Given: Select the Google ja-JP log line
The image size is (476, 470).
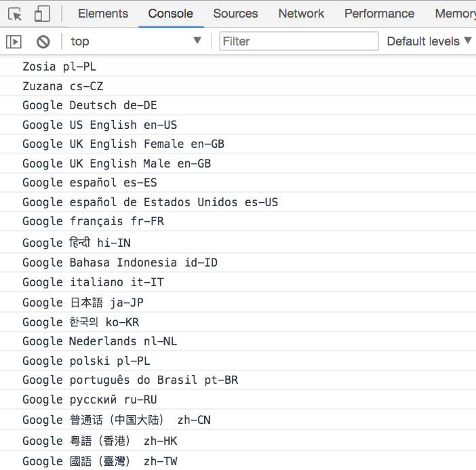Looking at the screenshot, I should click(238, 302).
